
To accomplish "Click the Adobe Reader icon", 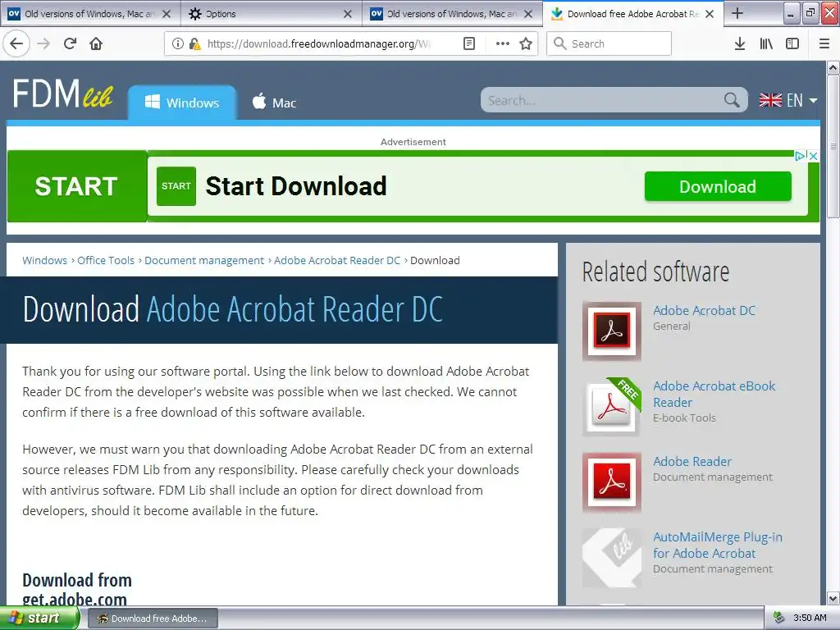I will point(612,482).
